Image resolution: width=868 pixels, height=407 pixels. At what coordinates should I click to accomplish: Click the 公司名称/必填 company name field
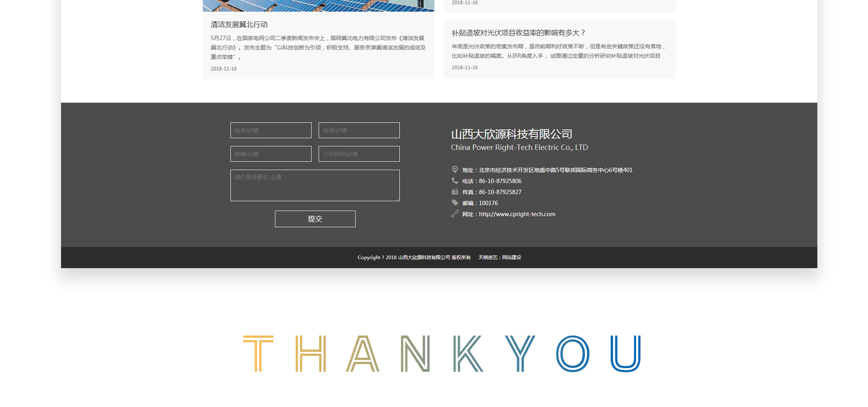point(359,154)
